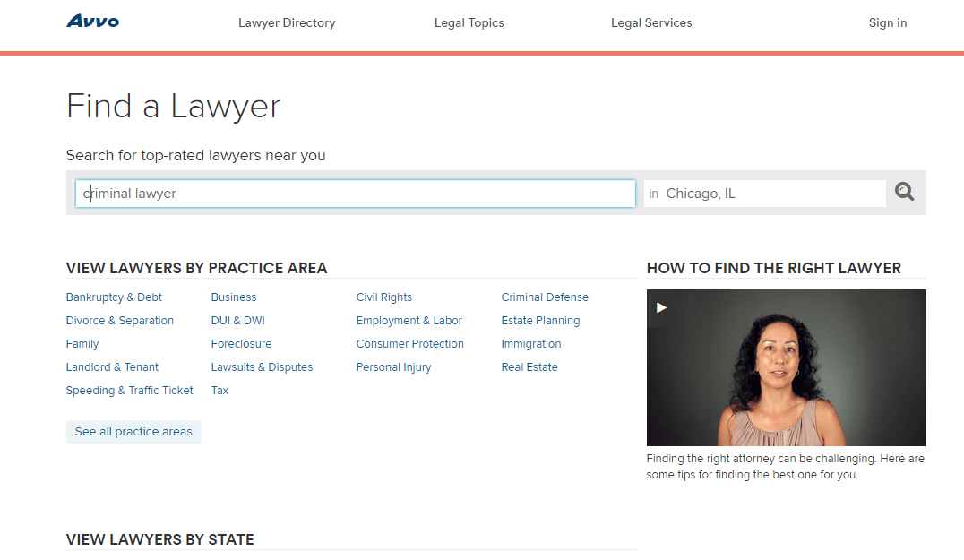Open the Civil Rights link
This screenshot has width=964, height=560.
click(383, 297)
